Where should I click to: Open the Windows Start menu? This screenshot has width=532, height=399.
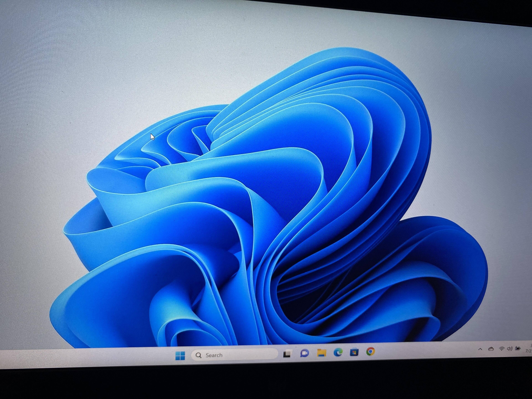tap(180, 355)
